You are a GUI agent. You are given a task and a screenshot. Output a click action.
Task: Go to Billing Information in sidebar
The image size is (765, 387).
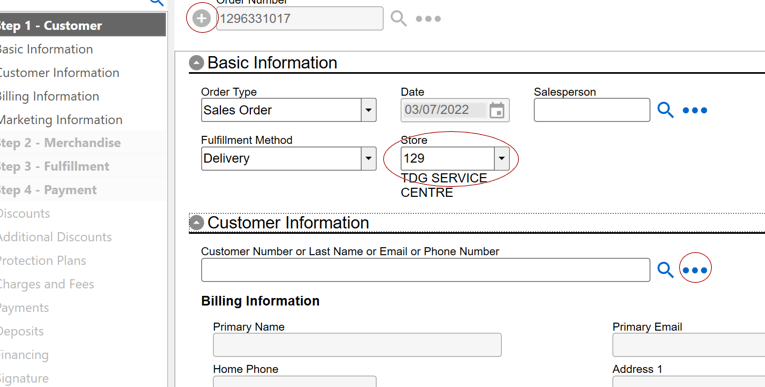click(49, 96)
